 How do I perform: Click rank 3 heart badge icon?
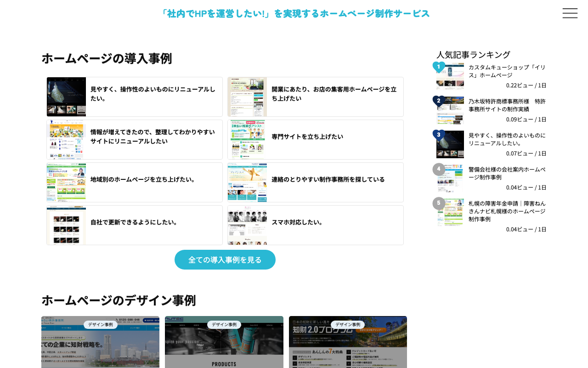click(x=439, y=135)
